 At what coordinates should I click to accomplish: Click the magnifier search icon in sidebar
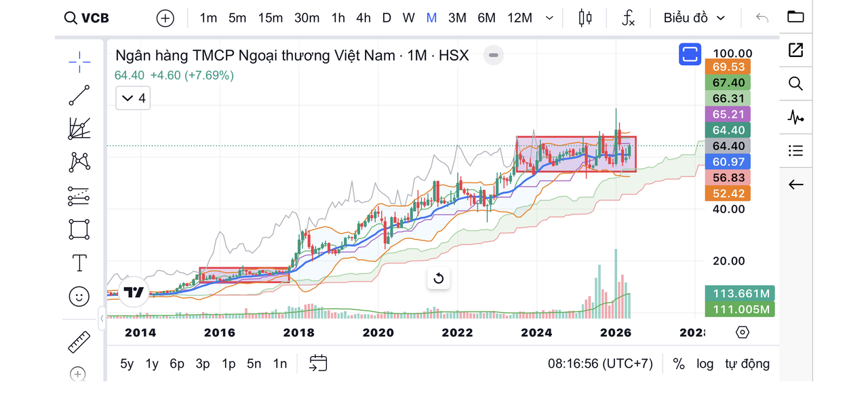click(795, 83)
